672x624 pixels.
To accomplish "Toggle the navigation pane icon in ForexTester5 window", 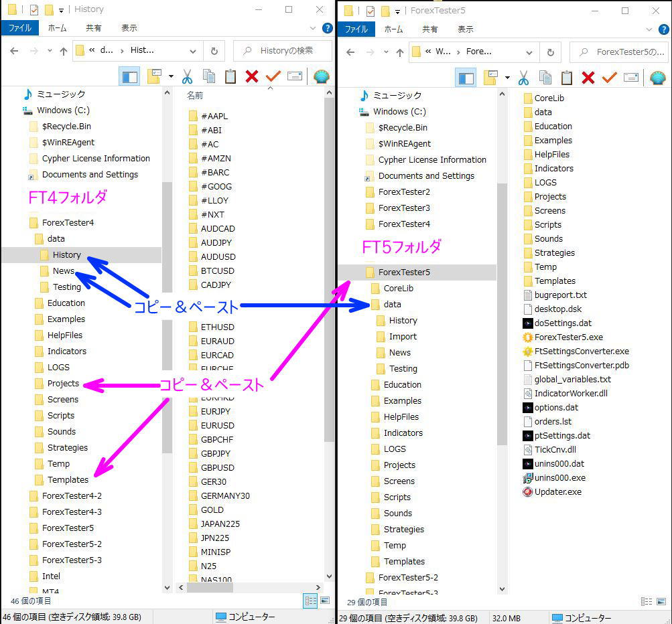I will coord(466,78).
